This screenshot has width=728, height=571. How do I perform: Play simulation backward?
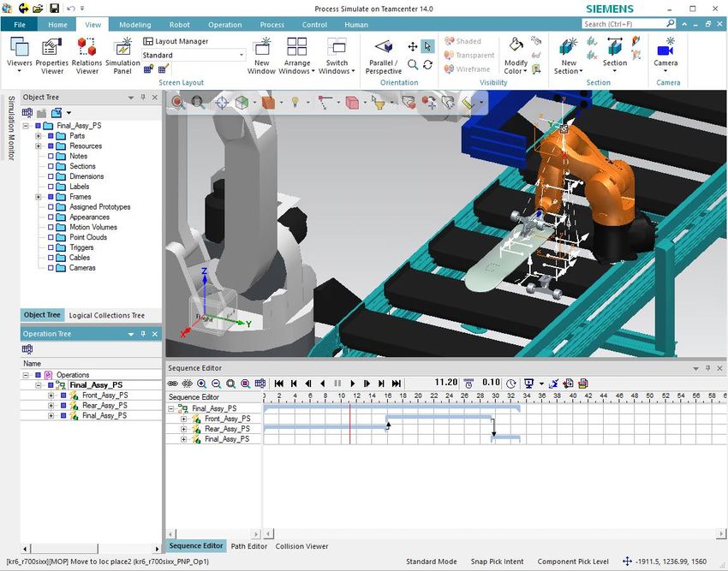(x=323, y=384)
